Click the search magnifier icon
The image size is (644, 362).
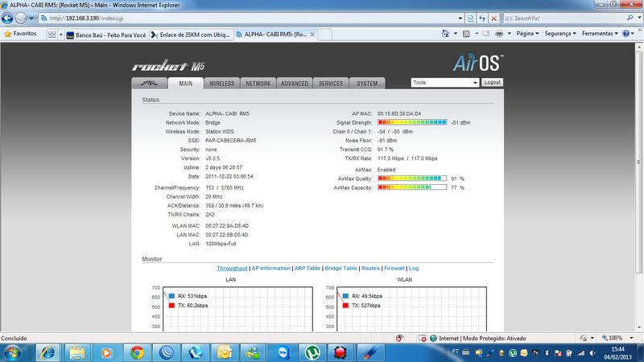click(x=630, y=18)
